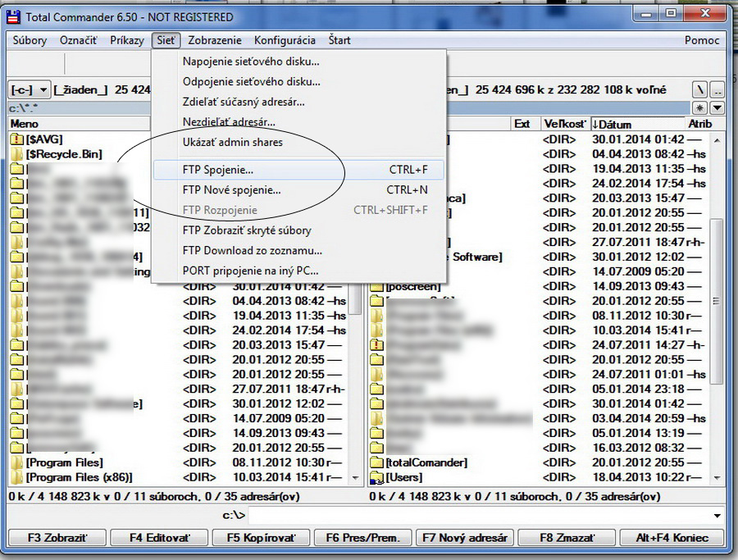Click the right panel date 30.01.2014 01:42 top row
738x560 pixels.
click(638, 139)
